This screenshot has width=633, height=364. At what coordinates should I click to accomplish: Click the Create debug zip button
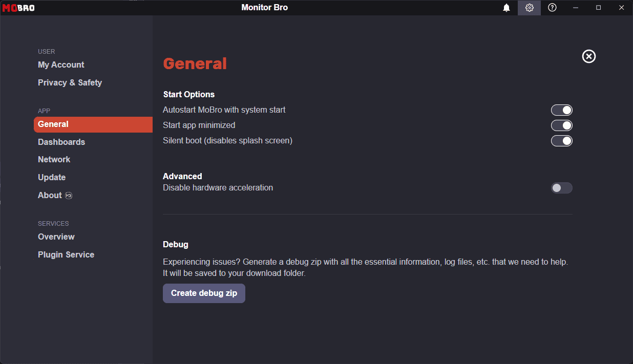204,293
